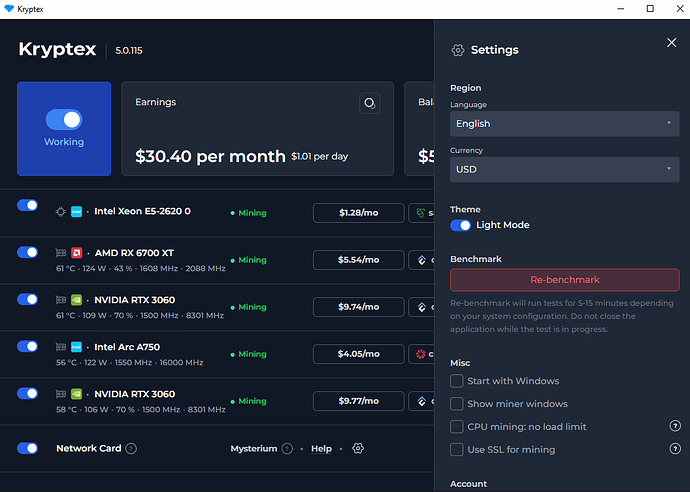
Task: Click the coin icon button in the $9.77/mo row
Action: click(x=421, y=401)
